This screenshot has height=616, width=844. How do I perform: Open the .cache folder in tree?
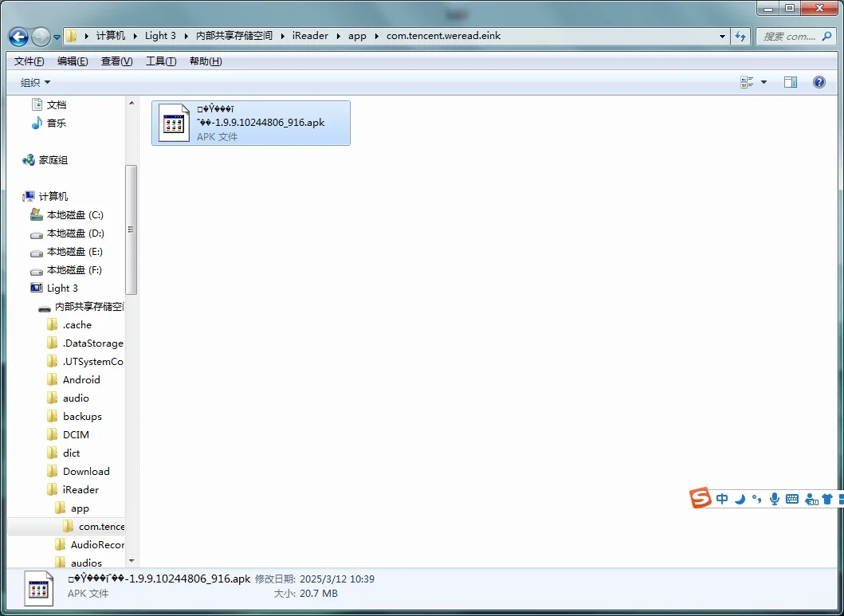[x=69, y=325]
